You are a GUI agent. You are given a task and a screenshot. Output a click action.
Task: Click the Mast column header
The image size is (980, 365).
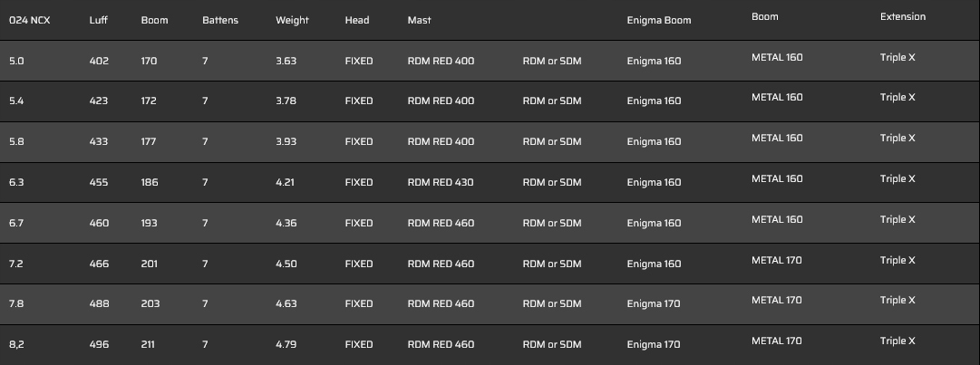419,20
